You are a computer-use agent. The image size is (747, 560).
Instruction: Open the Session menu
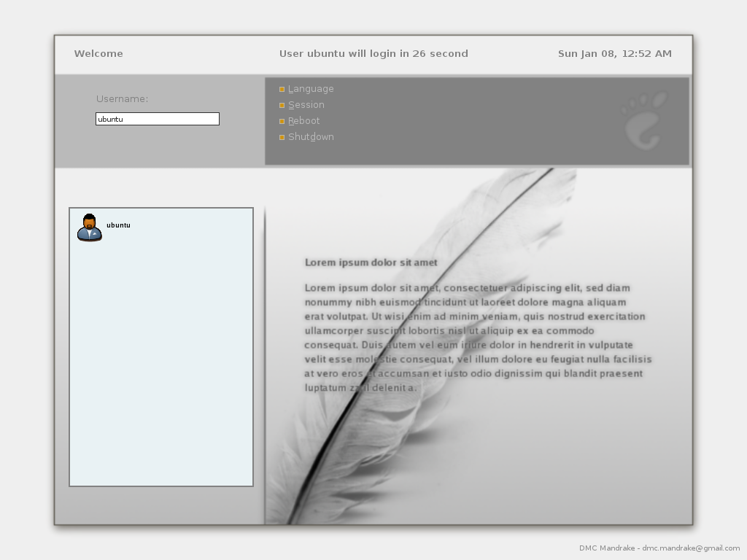[306, 105]
